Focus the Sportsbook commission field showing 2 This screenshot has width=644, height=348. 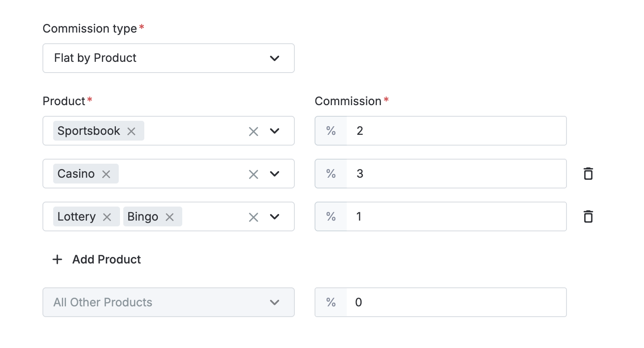456,131
